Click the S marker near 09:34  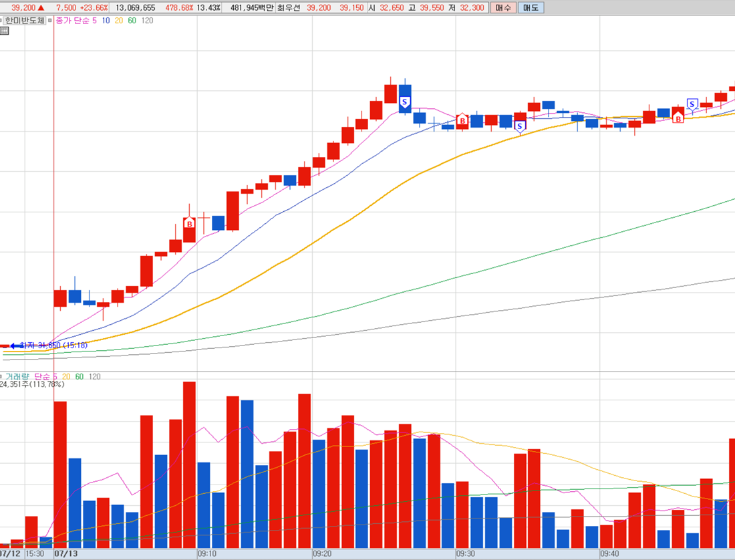pos(519,126)
